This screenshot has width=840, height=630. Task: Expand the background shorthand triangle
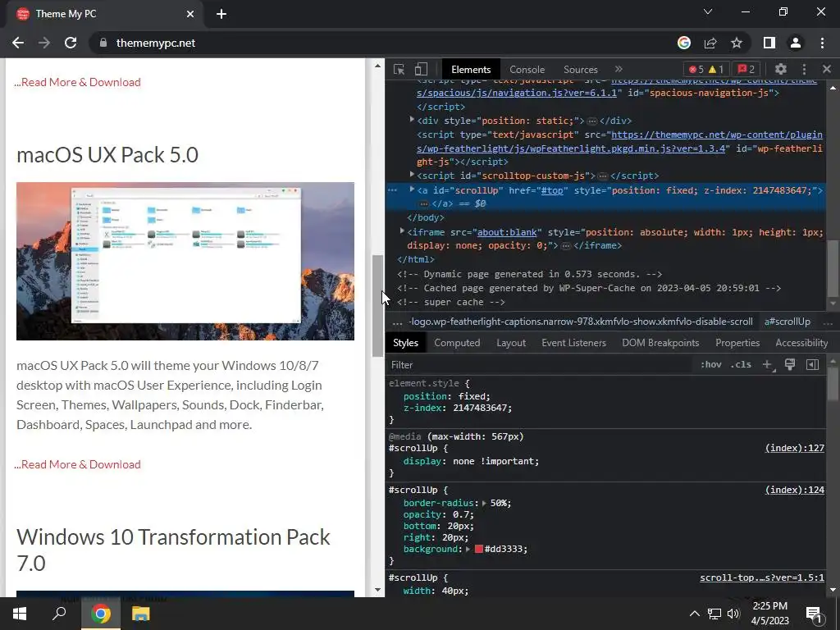click(468, 549)
